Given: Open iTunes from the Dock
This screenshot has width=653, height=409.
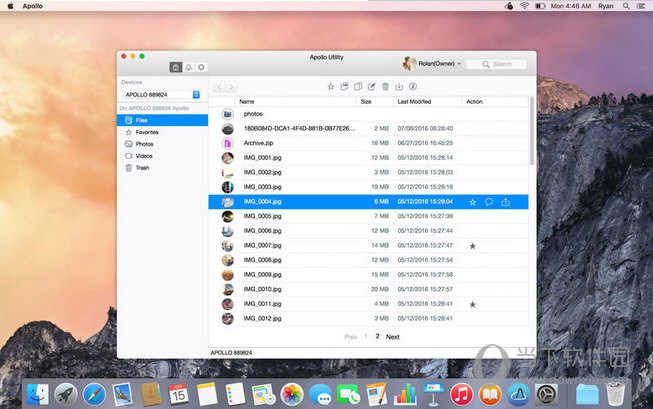Looking at the screenshot, I should click(461, 394).
